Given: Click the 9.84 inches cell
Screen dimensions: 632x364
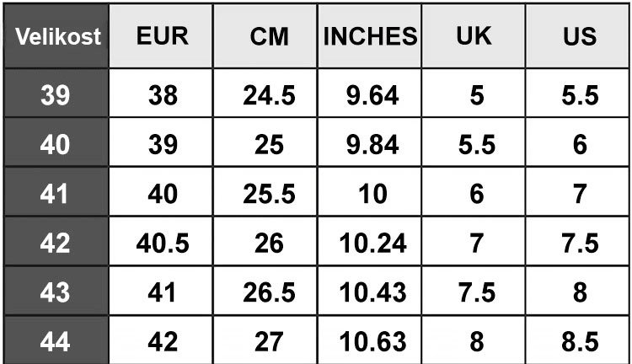Looking at the screenshot, I should [x=372, y=145].
